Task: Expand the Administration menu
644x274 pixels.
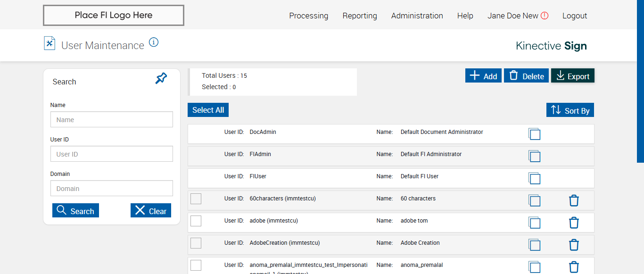Action: (x=417, y=16)
